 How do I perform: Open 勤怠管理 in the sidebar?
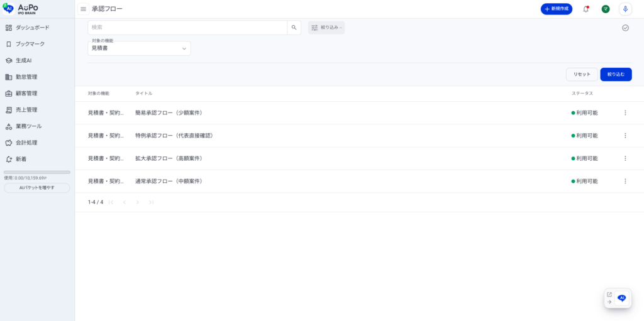point(26,77)
